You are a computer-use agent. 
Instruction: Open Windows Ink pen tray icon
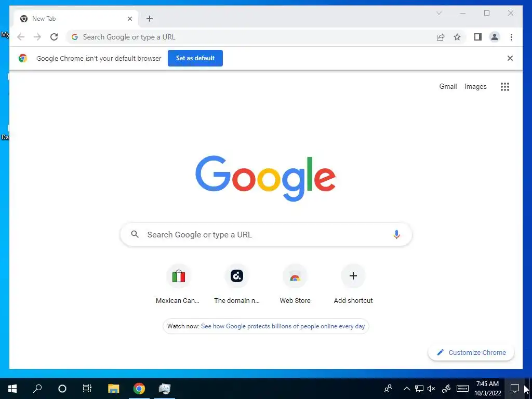pos(446,389)
